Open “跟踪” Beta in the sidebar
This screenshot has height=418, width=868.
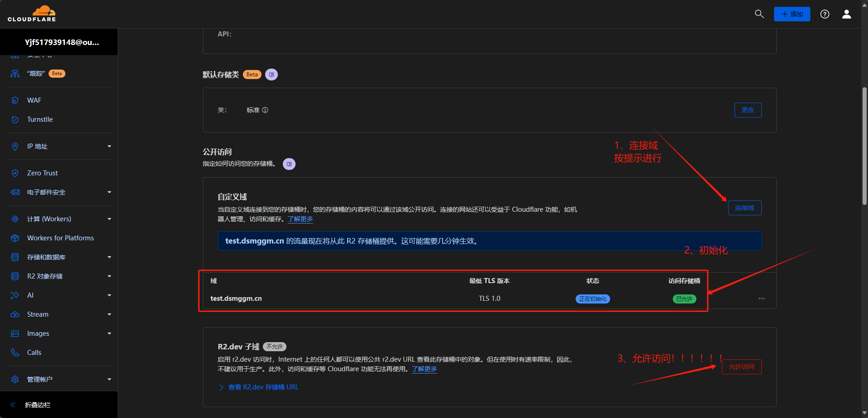[x=46, y=74]
